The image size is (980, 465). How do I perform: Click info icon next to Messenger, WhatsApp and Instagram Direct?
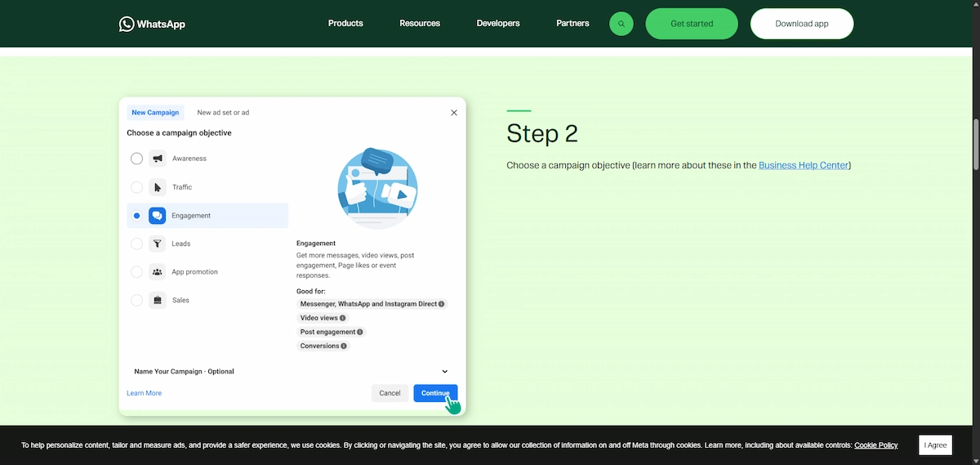(x=441, y=304)
